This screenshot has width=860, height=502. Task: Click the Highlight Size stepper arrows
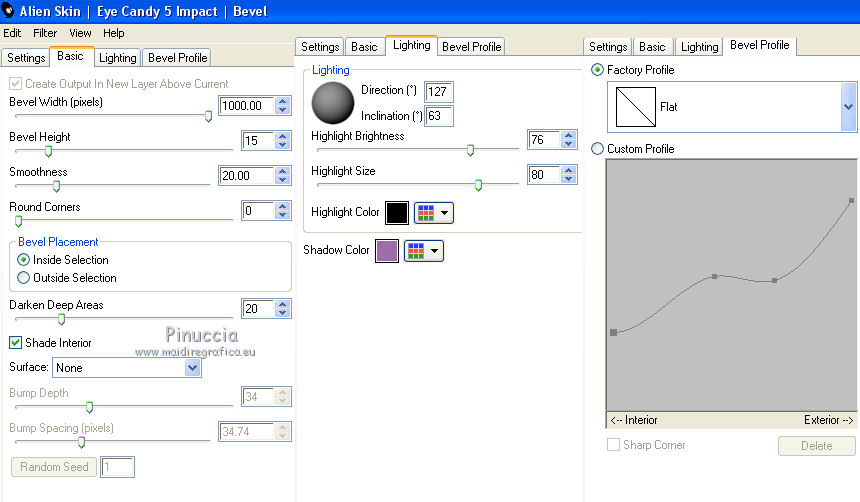tap(569, 174)
